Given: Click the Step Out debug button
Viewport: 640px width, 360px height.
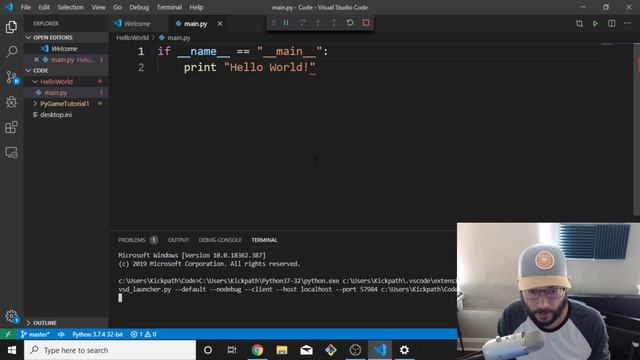Looking at the screenshot, I should click(x=334, y=23).
